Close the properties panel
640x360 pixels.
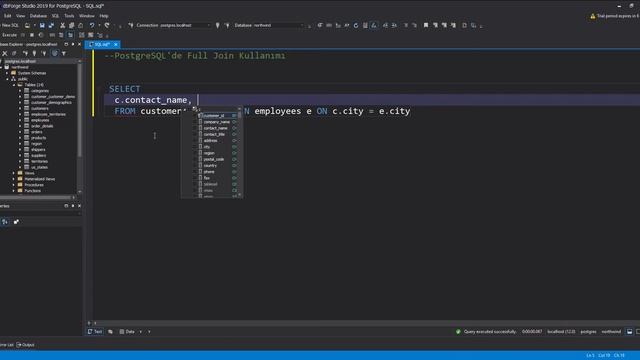pos(79,206)
